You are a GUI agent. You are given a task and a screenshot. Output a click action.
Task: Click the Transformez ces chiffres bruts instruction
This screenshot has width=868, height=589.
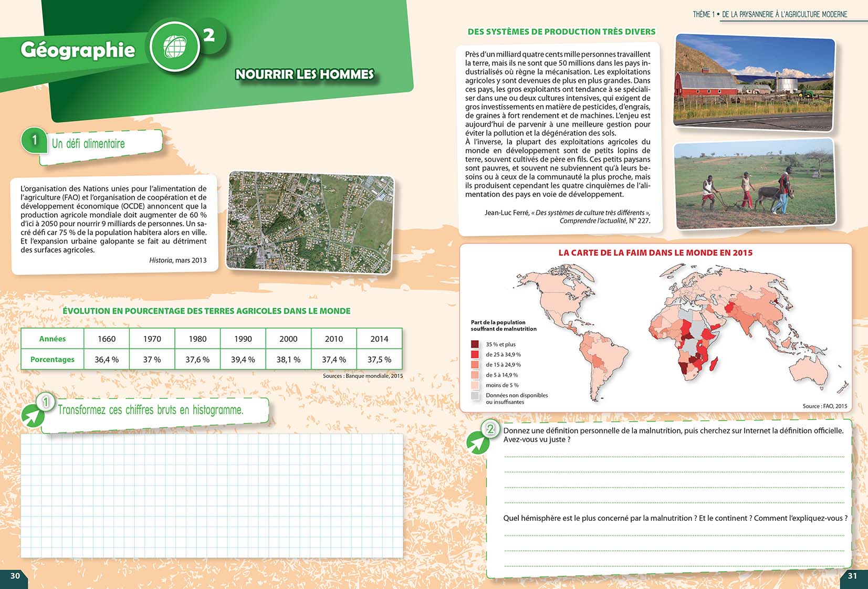click(x=151, y=410)
